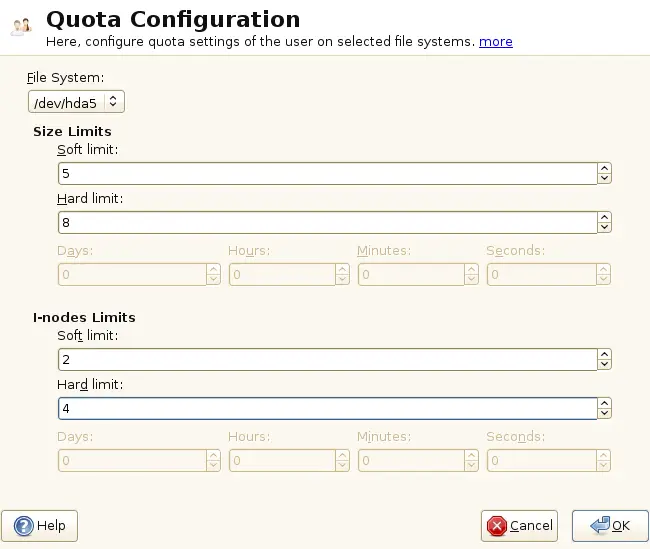Click the Size Limits Days field

click(132, 274)
